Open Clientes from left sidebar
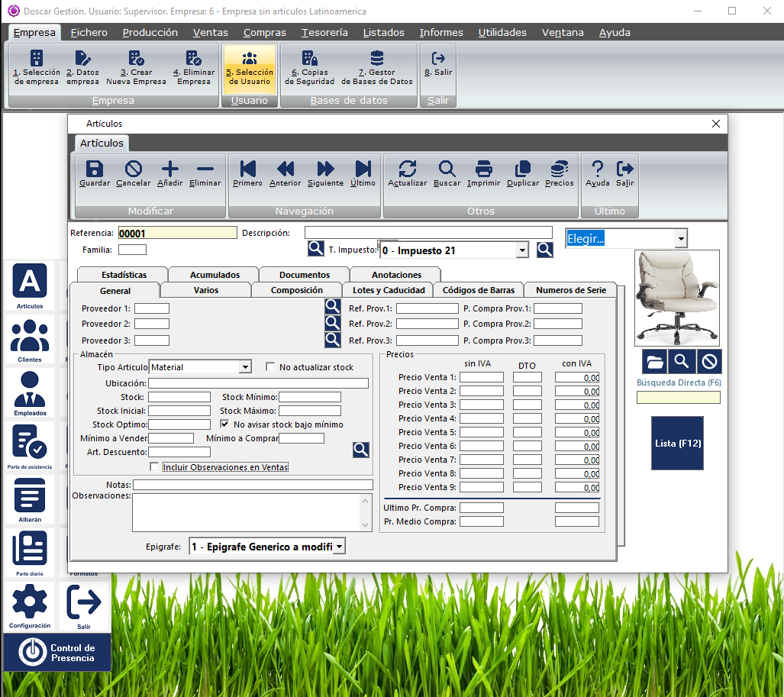784x697 pixels. (x=30, y=340)
